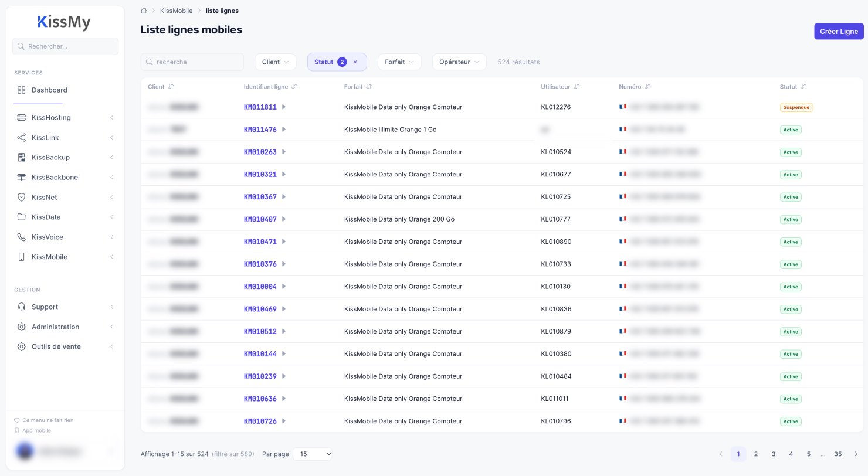
Task: Go to Dashboard in the sidebar
Action: tap(65, 90)
